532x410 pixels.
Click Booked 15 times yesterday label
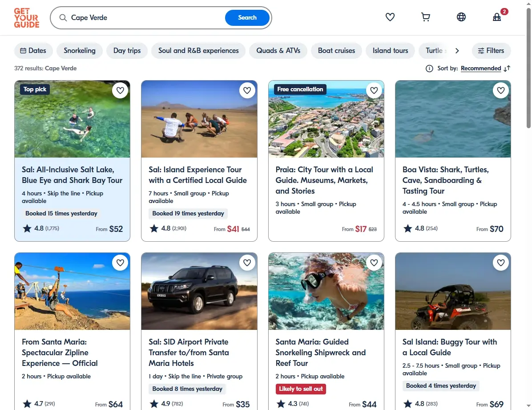coord(61,214)
